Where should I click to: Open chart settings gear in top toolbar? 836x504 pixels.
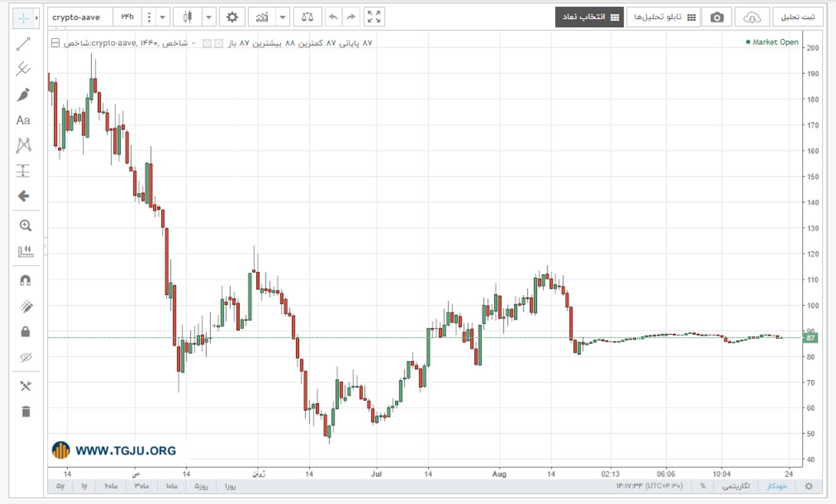click(x=232, y=17)
